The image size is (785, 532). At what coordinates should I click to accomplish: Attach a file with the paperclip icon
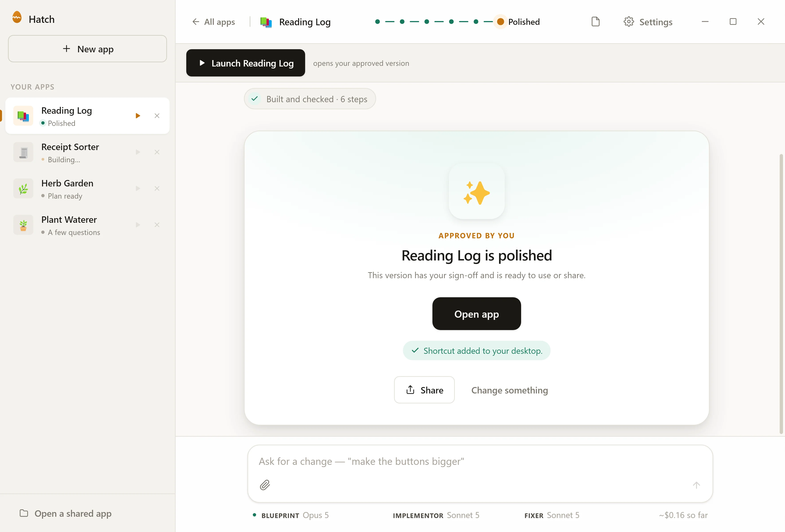click(265, 485)
